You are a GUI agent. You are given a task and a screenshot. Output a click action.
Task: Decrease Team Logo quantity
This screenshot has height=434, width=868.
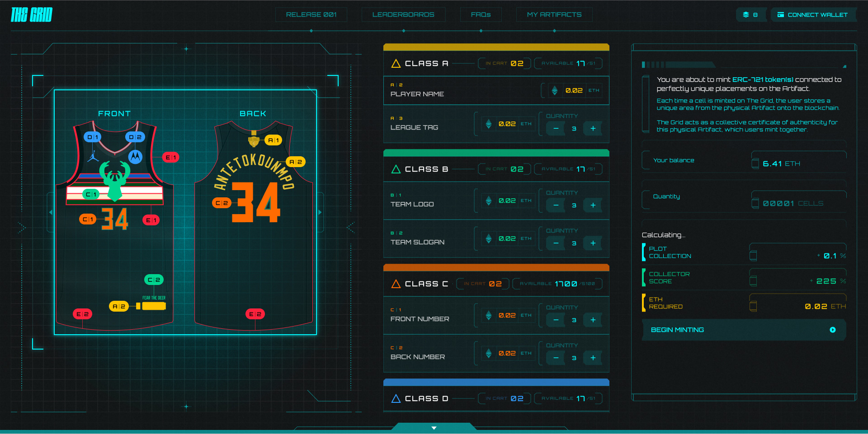(556, 205)
